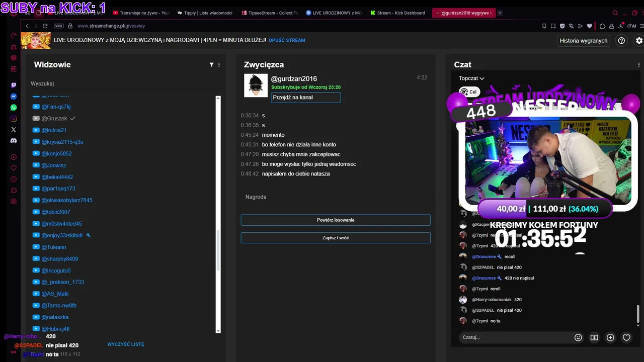644x362 pixels.
Task: Open a new browser tab
Action: click(x=500, y=13)
